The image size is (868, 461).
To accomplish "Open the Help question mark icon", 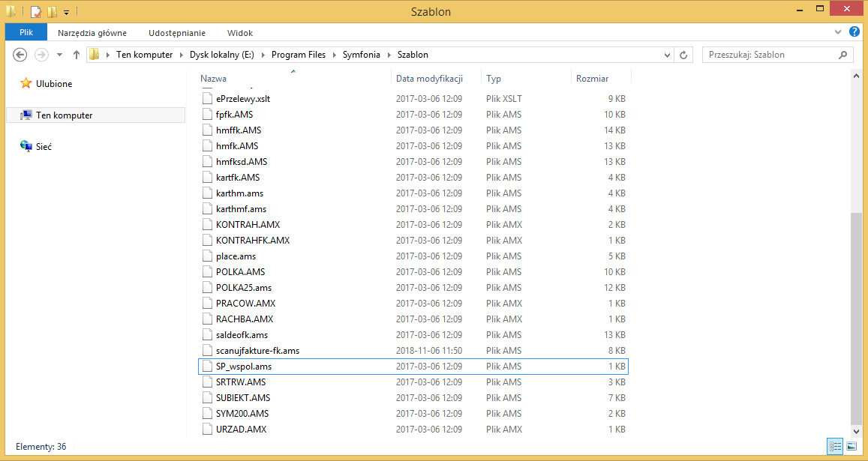I will click(854, 32).
